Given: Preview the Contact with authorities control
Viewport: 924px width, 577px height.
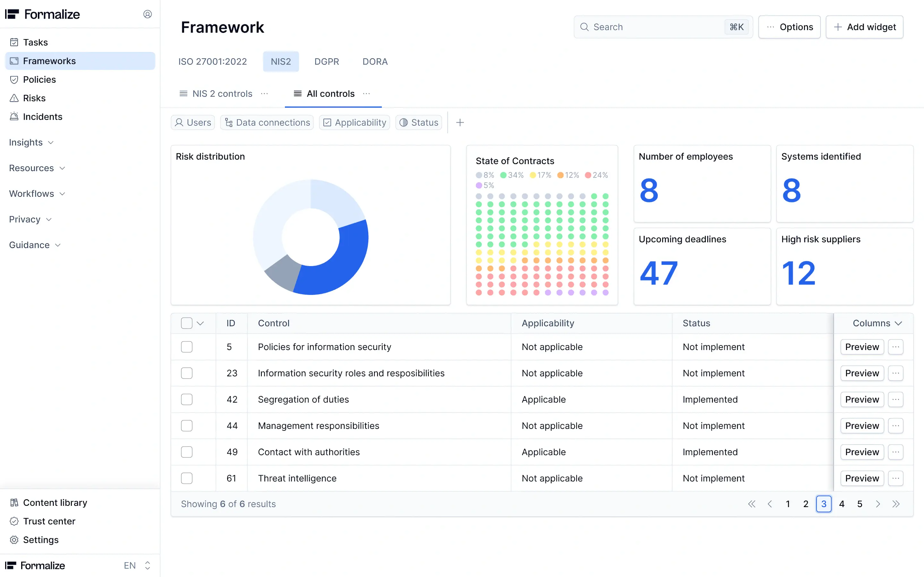Looking at the screenshot, I should click(862, 452).
